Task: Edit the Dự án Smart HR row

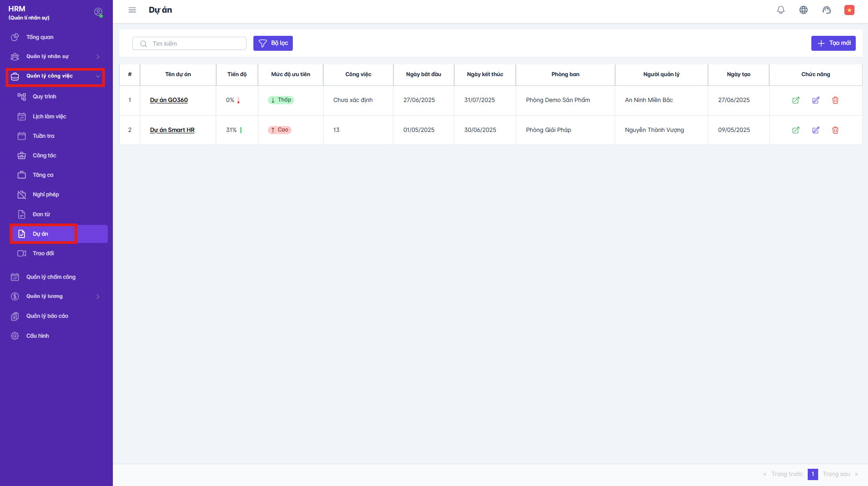Action: (815, 130)
